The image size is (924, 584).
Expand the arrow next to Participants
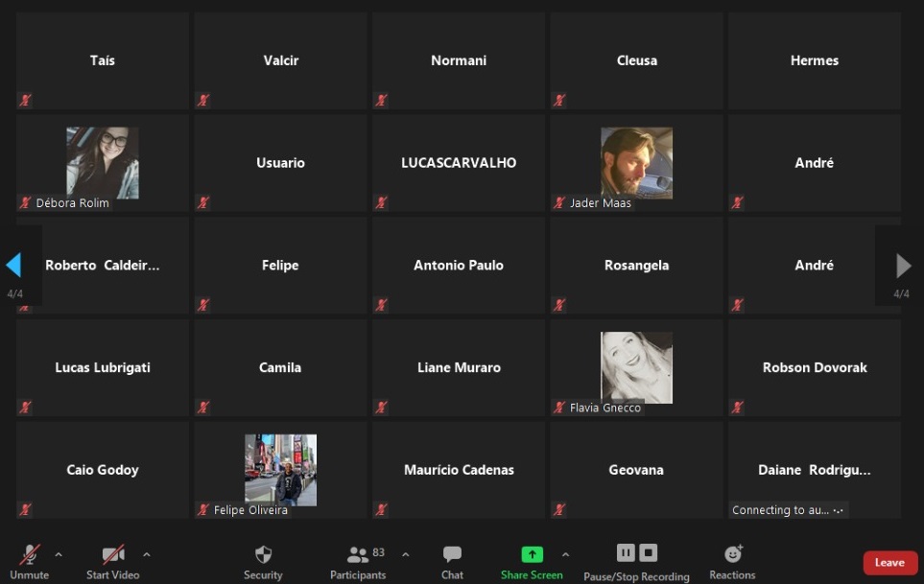point(406,554)
